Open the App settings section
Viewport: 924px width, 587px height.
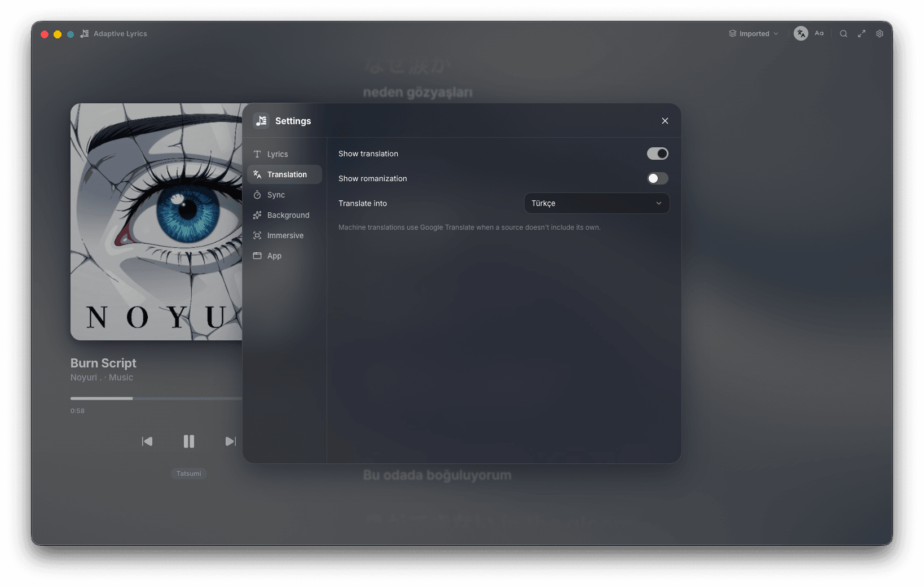[284, 256]
